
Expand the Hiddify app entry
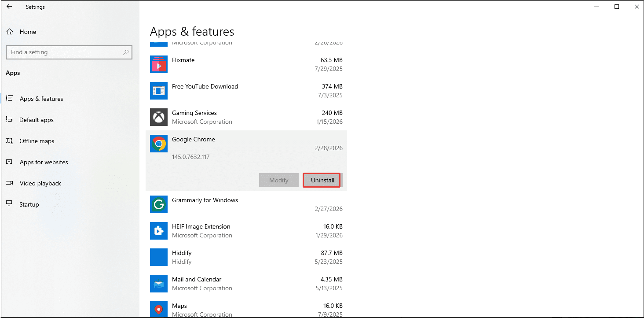tap(246, 257)
